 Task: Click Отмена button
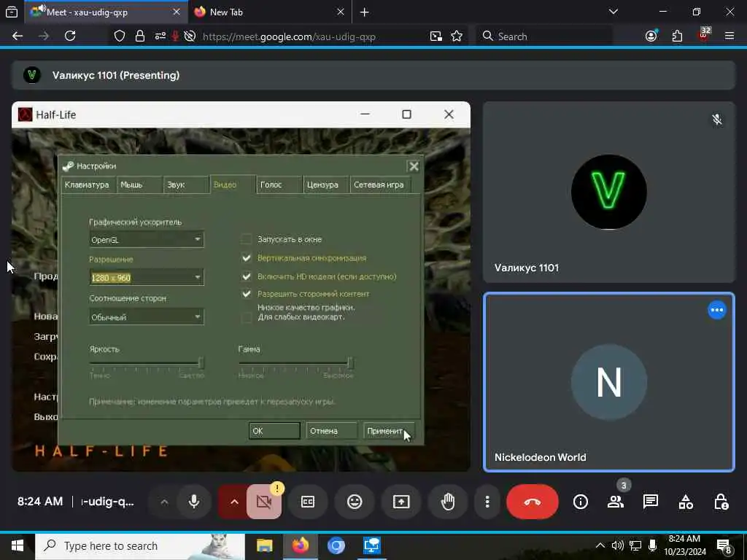click(332, 430)
